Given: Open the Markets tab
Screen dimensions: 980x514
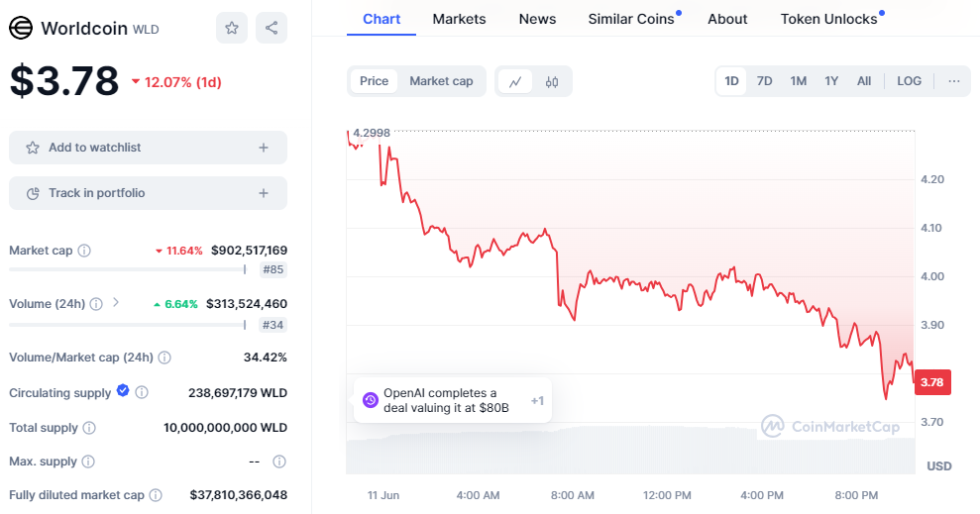Looking at the screenshot, I should 459,19.
